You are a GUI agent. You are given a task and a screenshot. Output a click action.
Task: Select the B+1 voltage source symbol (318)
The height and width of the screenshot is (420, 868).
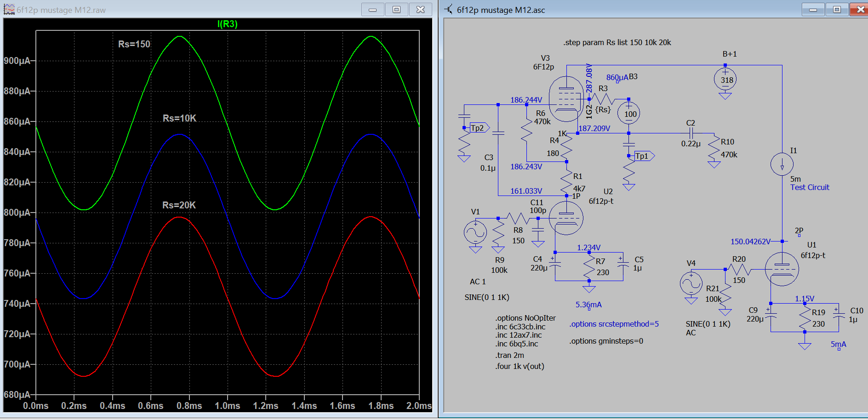tap(725, 80)
